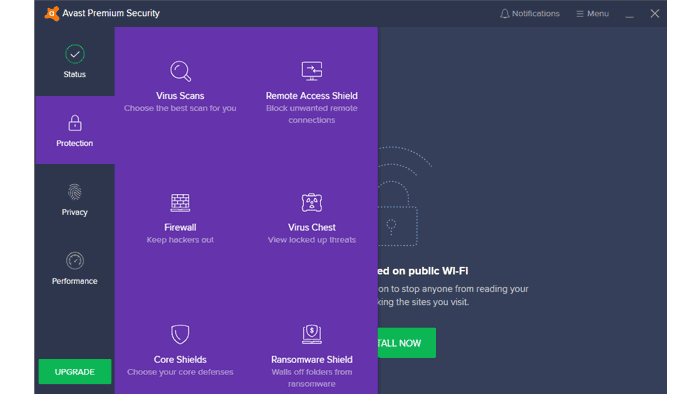
Task: Select the Protection lock icon
Action: pyautogui.click(x=75, y=123)
